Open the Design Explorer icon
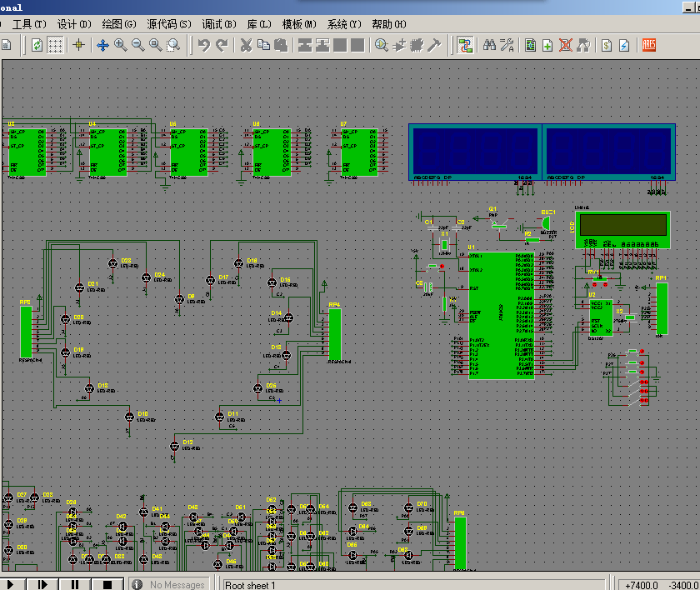This screenshot has height=590, width=700. tap(530, 45)
